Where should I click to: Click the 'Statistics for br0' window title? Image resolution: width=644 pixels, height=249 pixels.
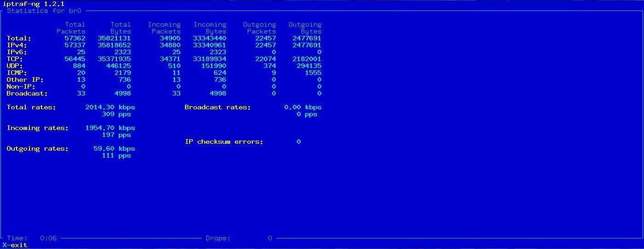(x=44, y=11)
